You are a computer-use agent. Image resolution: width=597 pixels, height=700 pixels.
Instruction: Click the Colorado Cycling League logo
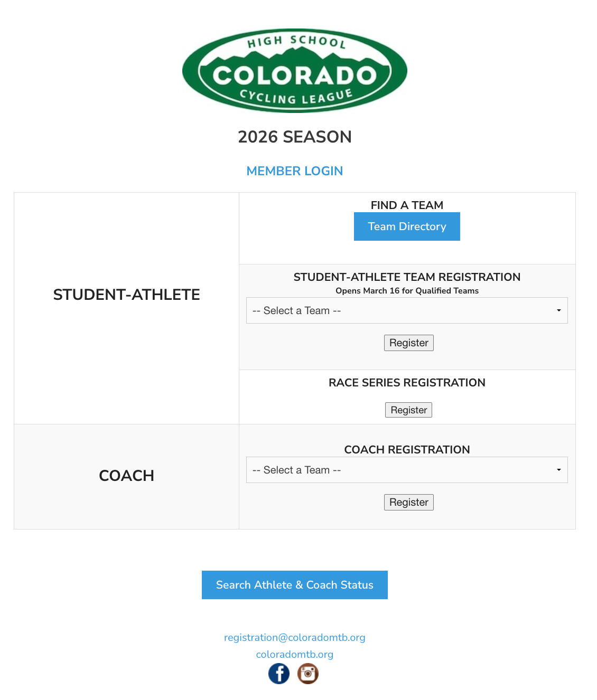coord(295,71)
